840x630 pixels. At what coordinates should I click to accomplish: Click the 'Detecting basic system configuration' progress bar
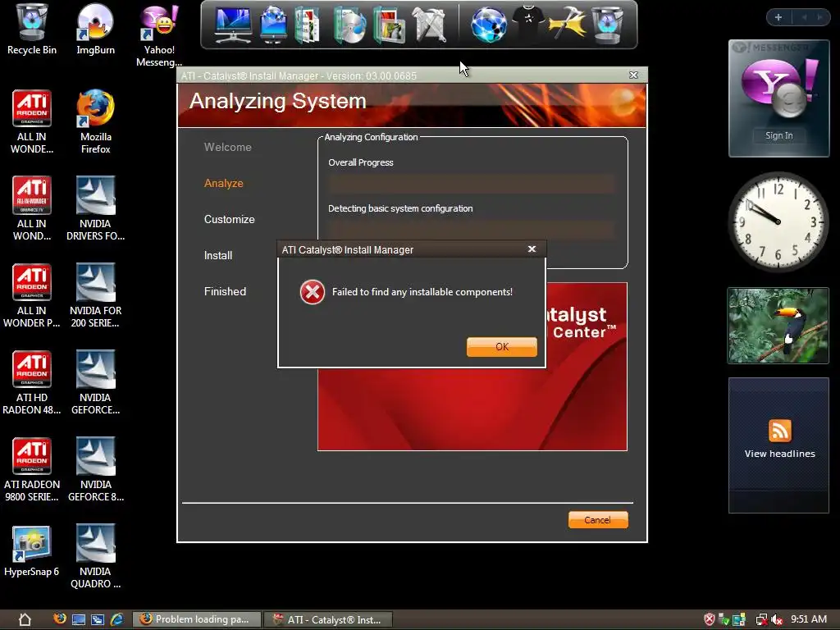[x=472, y=230]
